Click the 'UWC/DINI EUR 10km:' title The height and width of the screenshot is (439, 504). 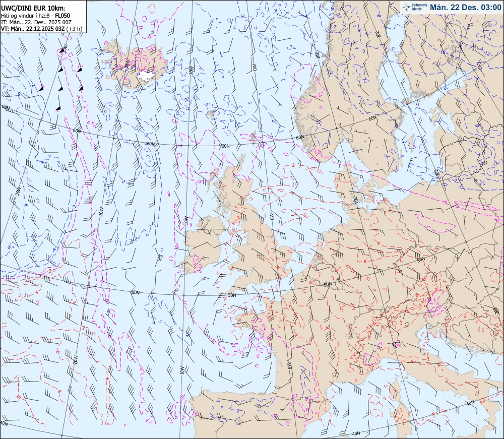[x=33, y=9]
